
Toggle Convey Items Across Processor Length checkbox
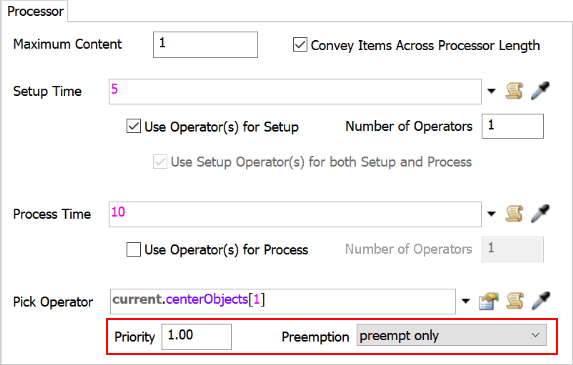coord(300,45)
